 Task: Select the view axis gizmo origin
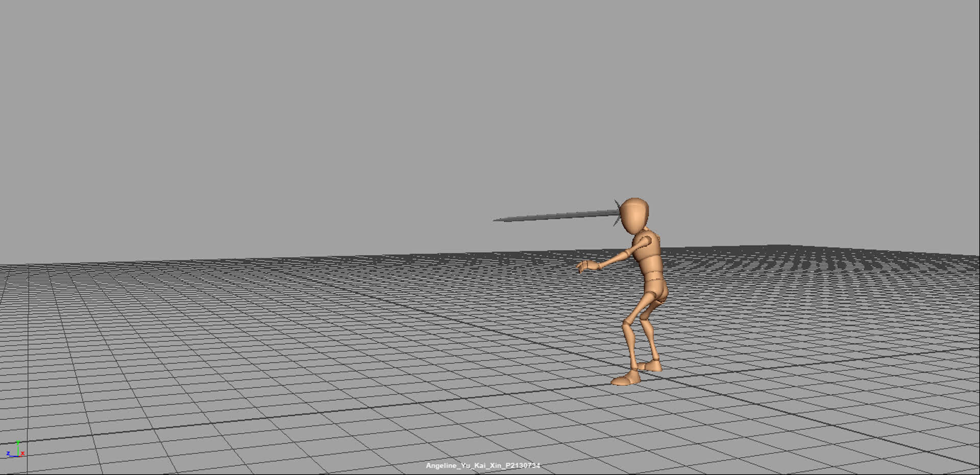point(18,456)
